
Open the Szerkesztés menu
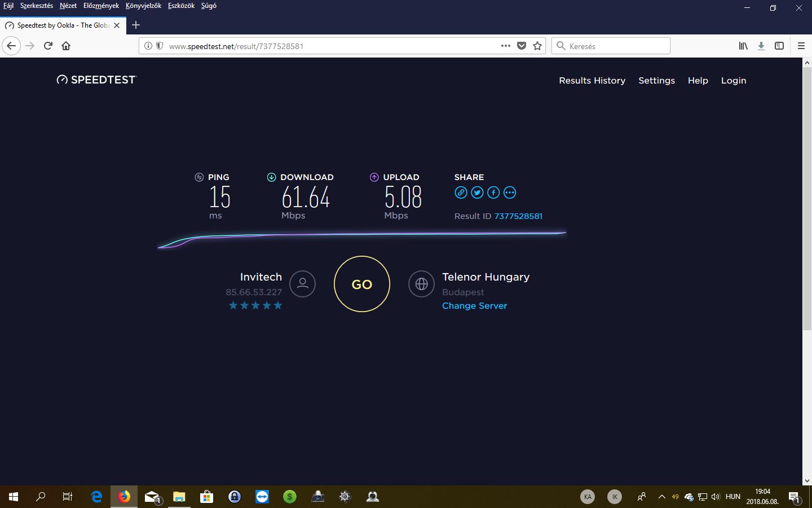37,6
